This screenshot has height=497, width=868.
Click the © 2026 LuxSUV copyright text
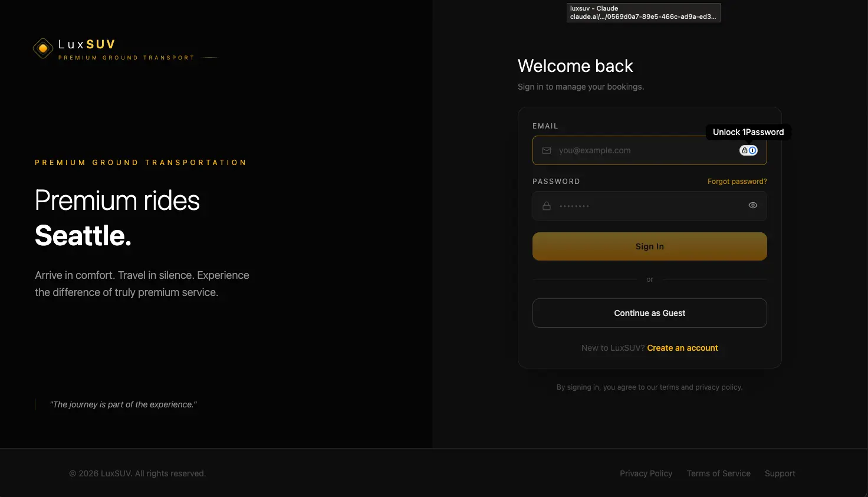point(137,473)
